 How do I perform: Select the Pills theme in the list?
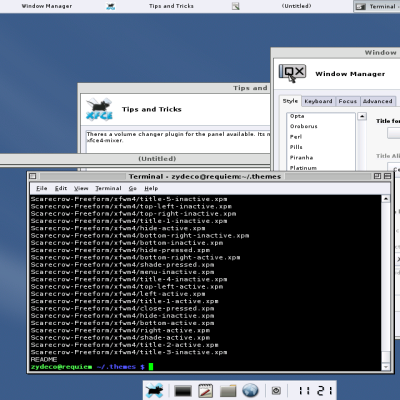(321, 147)
